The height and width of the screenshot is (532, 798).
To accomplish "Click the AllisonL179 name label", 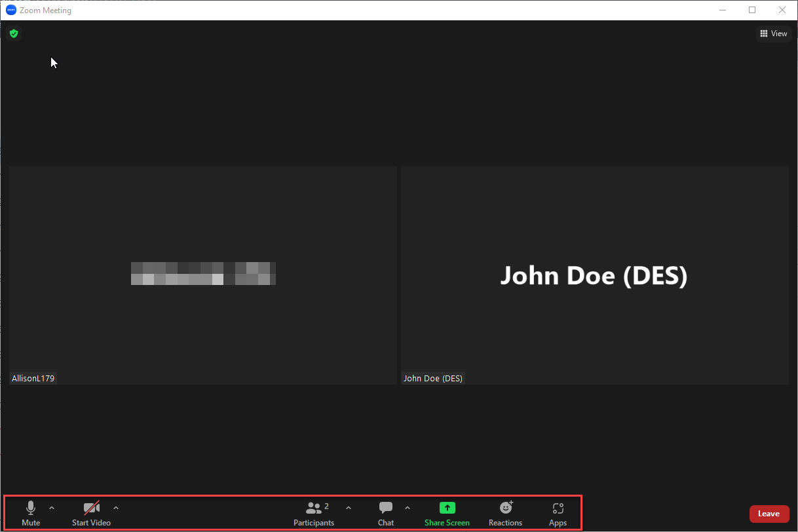I will point(33,379).
